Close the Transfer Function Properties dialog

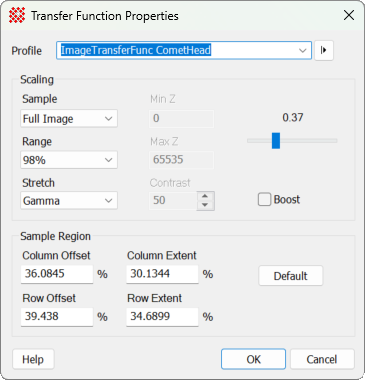pos(349,15)
